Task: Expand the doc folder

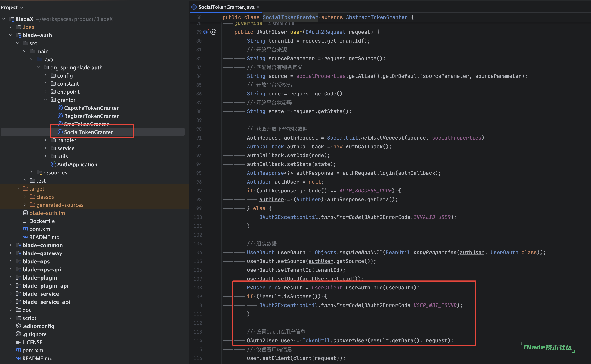Action: click(x=11, y=310)
